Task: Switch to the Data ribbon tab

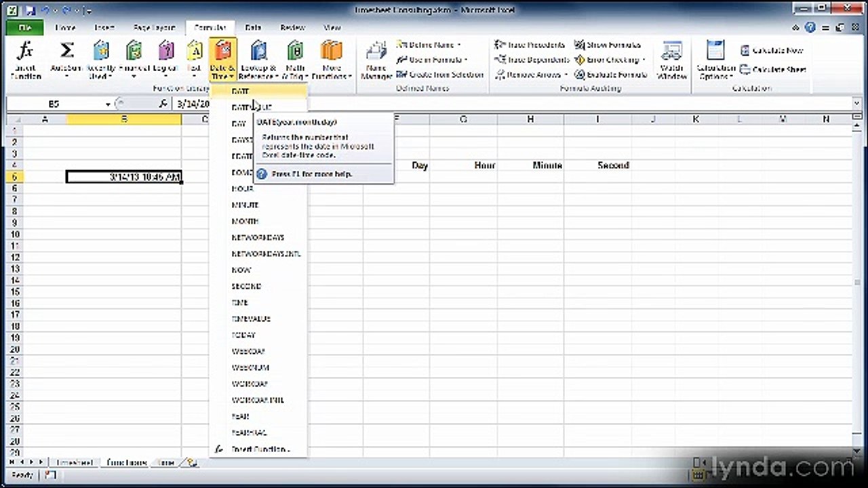Action: click(x=253, y=28)
